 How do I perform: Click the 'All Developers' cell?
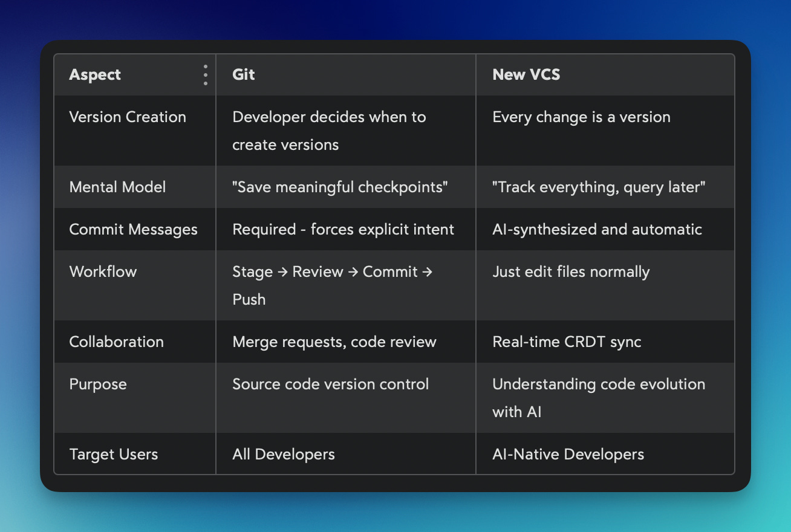(346, 453)
